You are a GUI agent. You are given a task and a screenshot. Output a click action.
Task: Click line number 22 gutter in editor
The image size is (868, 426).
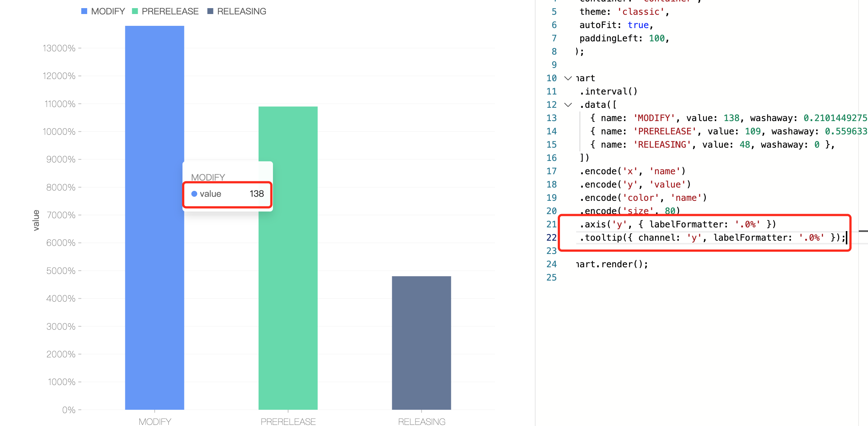(551, 238)
